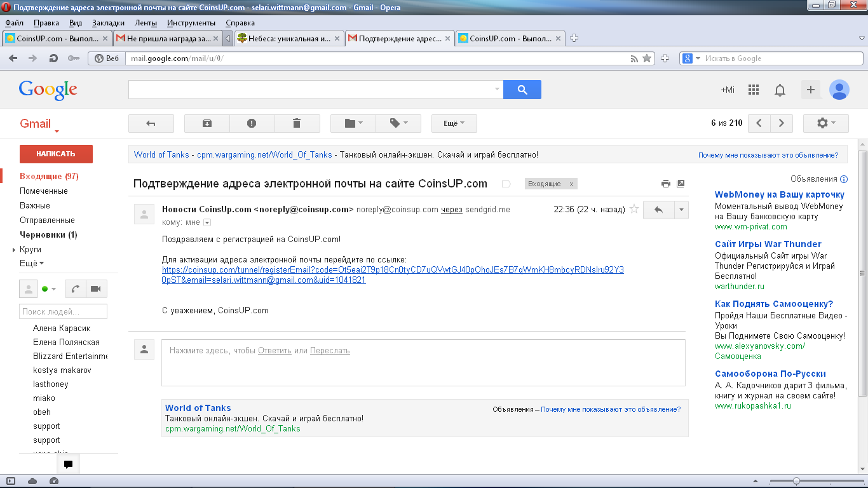Click Переслать in the reply box
868x488 pixels.
[330, 350]
